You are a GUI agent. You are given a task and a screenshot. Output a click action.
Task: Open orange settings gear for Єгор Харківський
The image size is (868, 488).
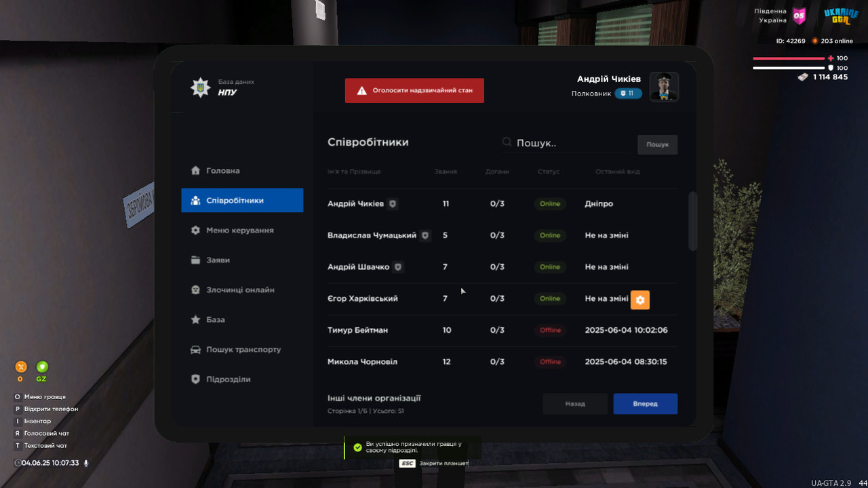640,300
